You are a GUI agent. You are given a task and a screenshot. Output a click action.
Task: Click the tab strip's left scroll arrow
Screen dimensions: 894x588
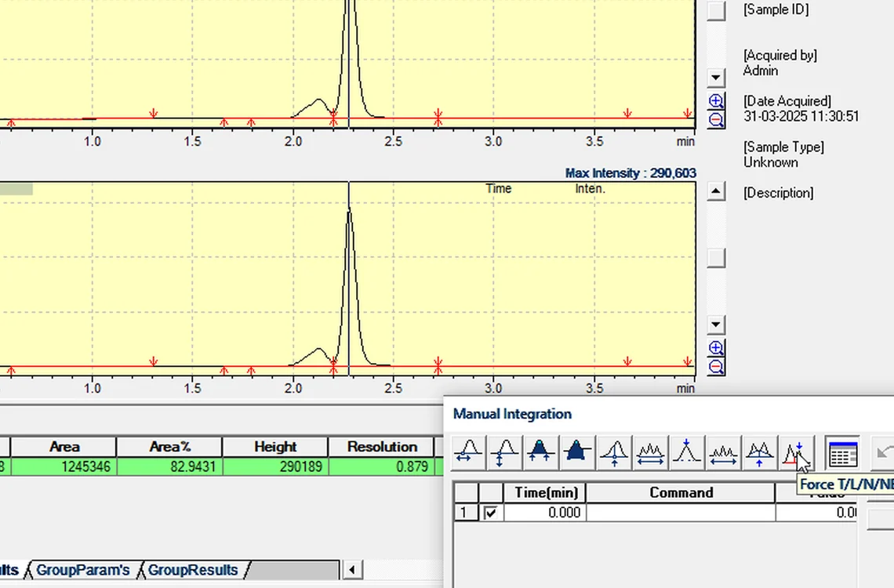[352, 570]
